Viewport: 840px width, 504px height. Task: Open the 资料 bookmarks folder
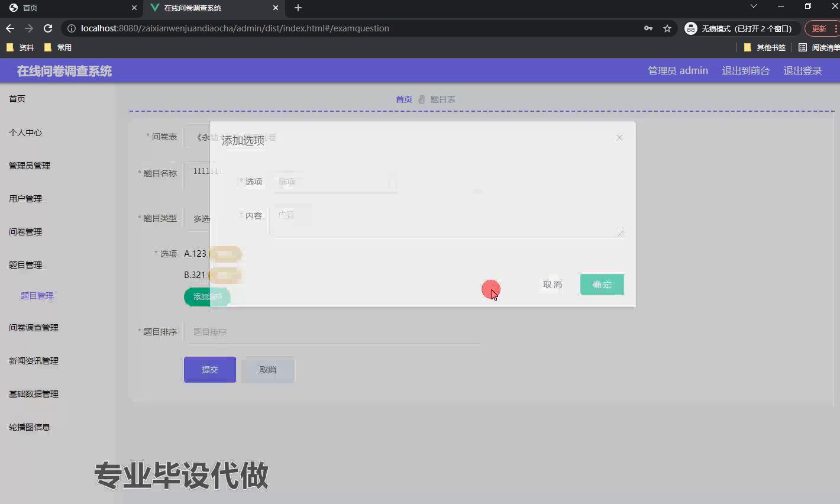click(x=21, y=47)
